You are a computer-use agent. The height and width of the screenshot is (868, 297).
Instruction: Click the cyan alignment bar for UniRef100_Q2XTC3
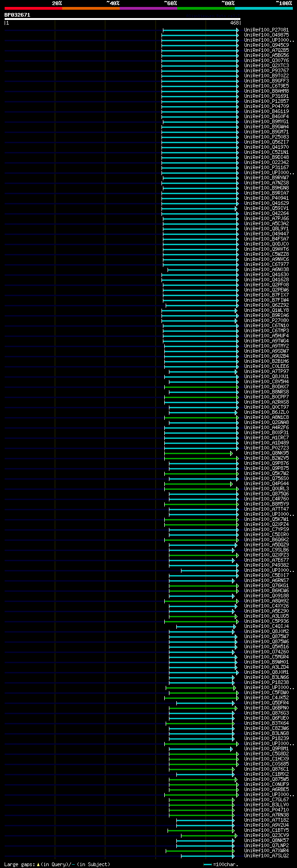[x=200, y=66]
